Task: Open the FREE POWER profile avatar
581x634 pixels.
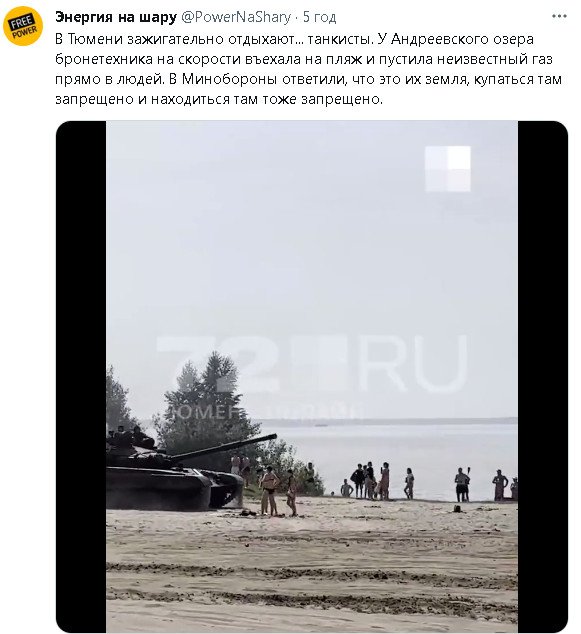Action: 23,26
